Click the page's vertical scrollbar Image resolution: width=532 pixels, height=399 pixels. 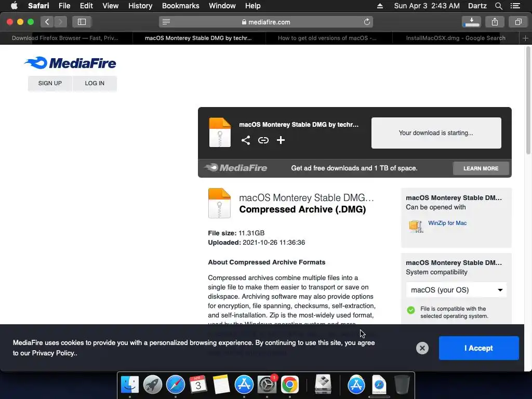pyautogui.click(x=528, y=100)
